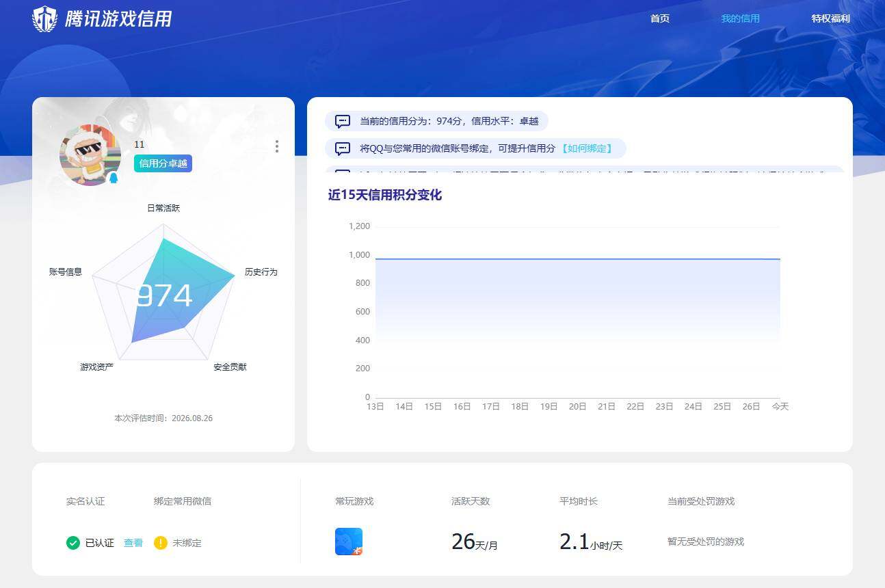Select the 游戏资产 radar axis label
885x588 pixels.
(97, 367)
